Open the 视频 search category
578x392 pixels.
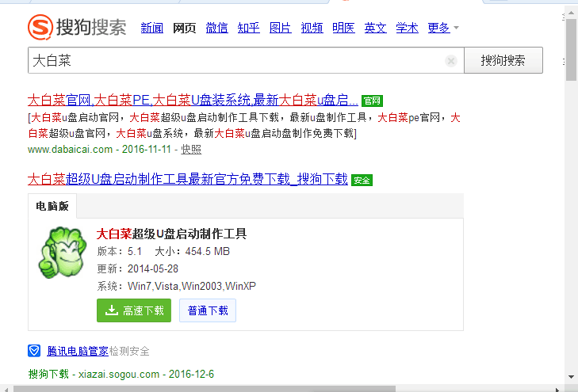(312, 28)
